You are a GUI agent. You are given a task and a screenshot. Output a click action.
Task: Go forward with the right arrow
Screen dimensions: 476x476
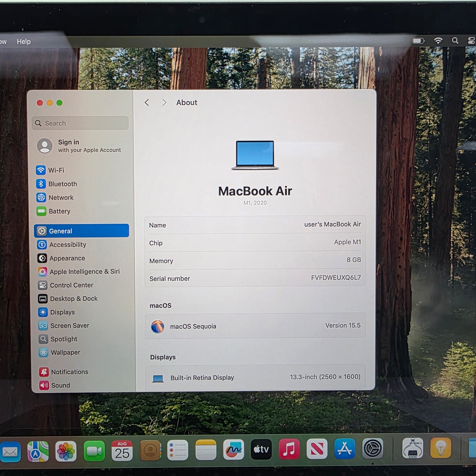pyautogui.click(x=164, y=102)
